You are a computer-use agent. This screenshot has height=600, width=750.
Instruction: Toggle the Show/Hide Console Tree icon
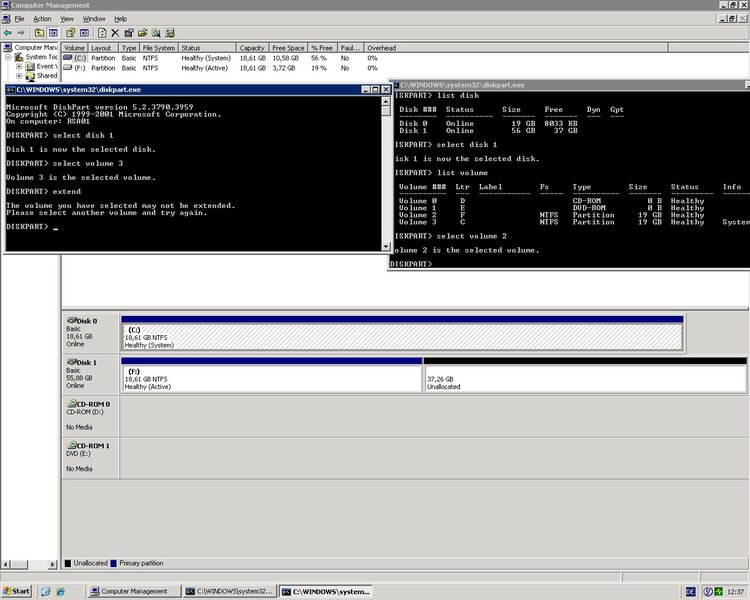(x=53, y=33)
